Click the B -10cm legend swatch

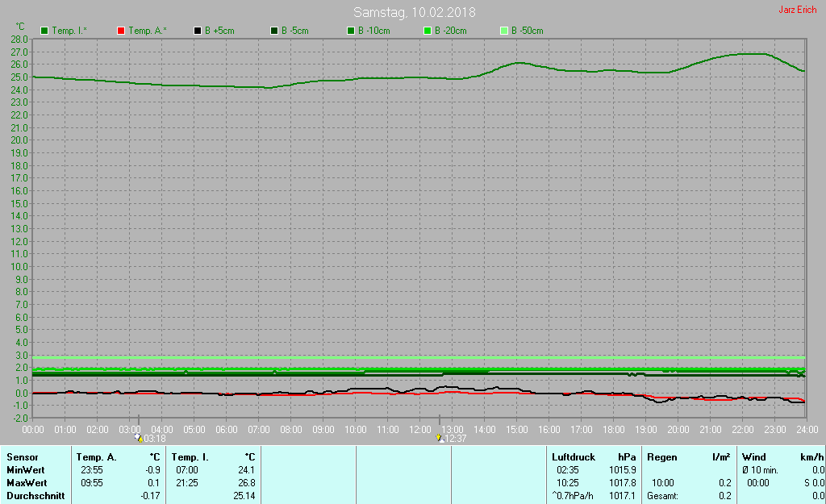point(351,31)
